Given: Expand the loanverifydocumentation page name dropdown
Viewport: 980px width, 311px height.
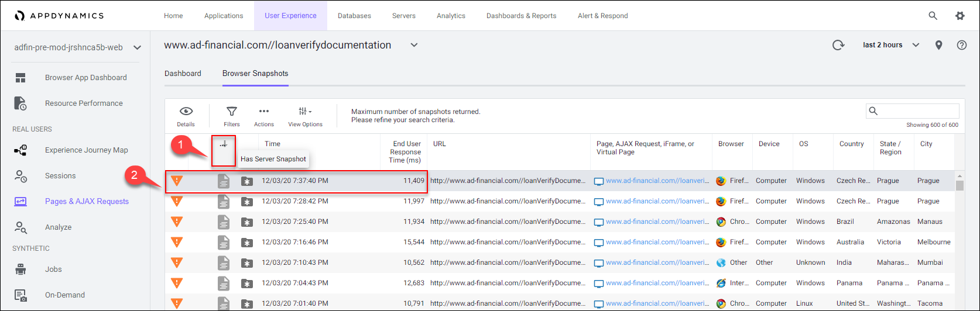Looking at the screenshot, I should tap(414, 45).
